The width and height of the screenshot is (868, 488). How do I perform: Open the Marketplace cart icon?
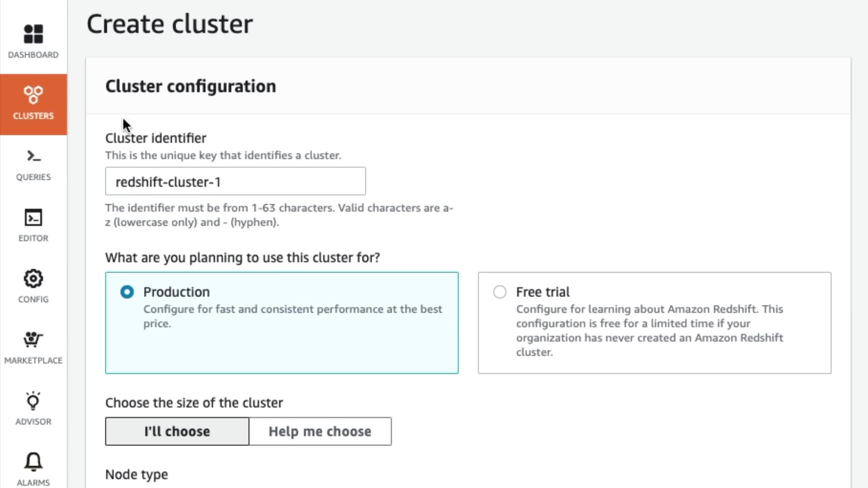[x=33, y=339]
